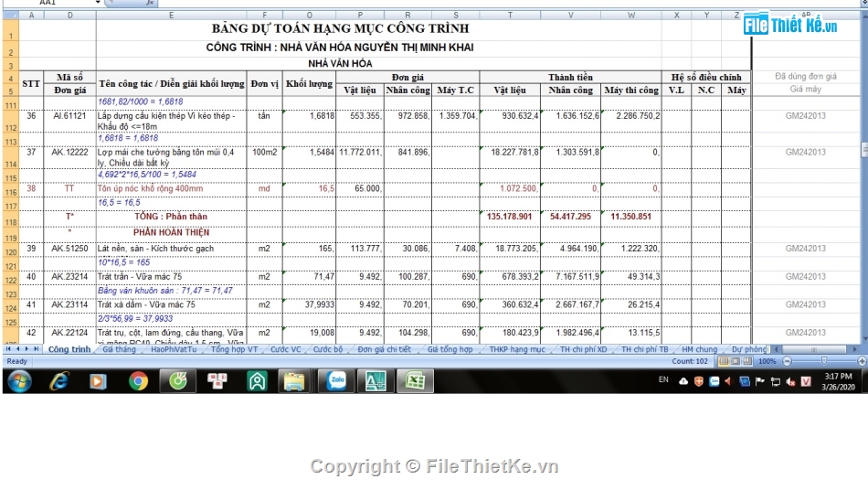
Task: Open the Đơn giá chi tiết sheet
Action: pyautogui.click(x=384, y=349)
